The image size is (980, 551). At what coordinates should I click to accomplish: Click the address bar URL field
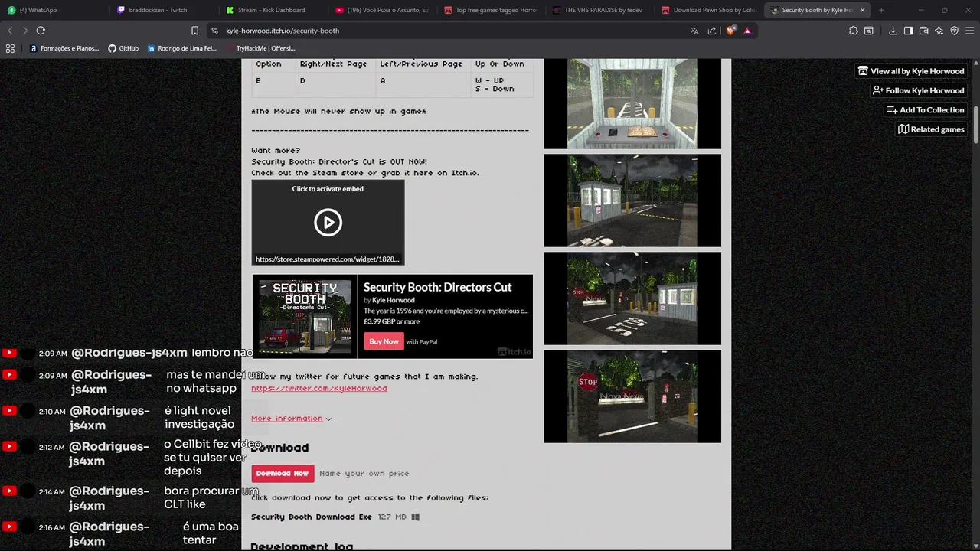452,31
